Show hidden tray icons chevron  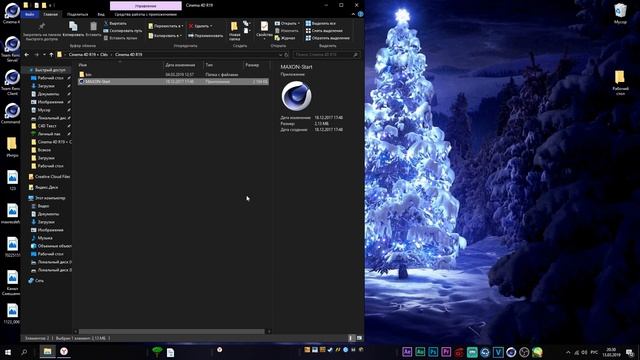(568, 352)
